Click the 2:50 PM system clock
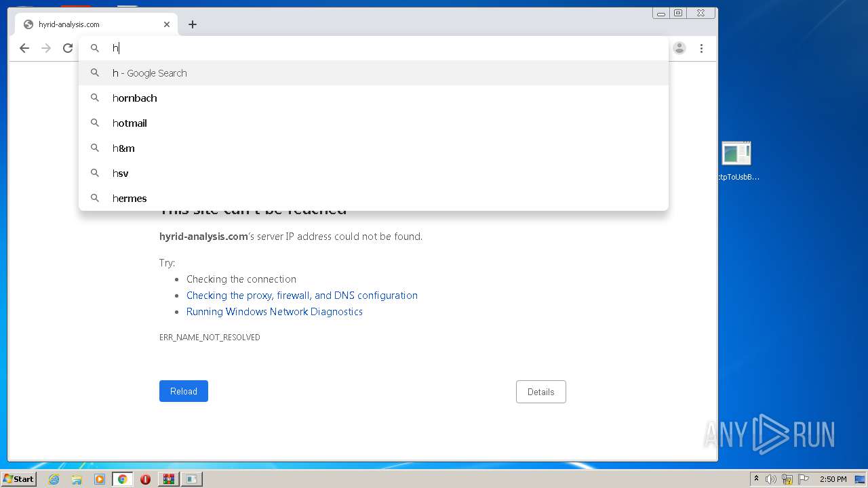Viewport: 868px width, 488px height. [x=833, y=479]
